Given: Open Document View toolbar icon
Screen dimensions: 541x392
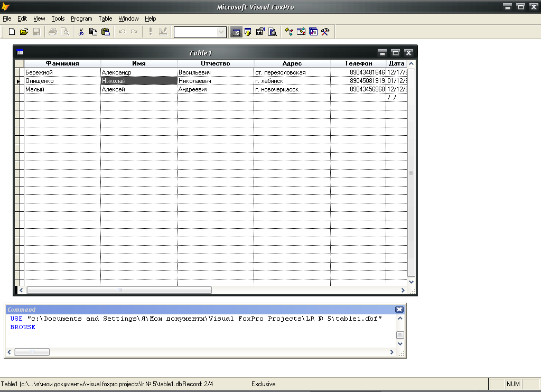Looking at the screenshot, I should 273,32.
